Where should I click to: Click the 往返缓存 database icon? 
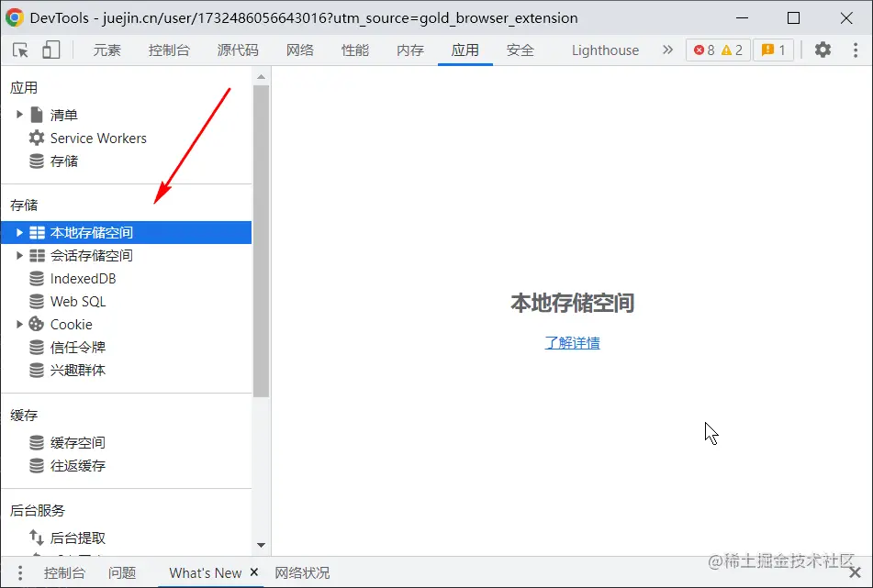tap(37, 466)
